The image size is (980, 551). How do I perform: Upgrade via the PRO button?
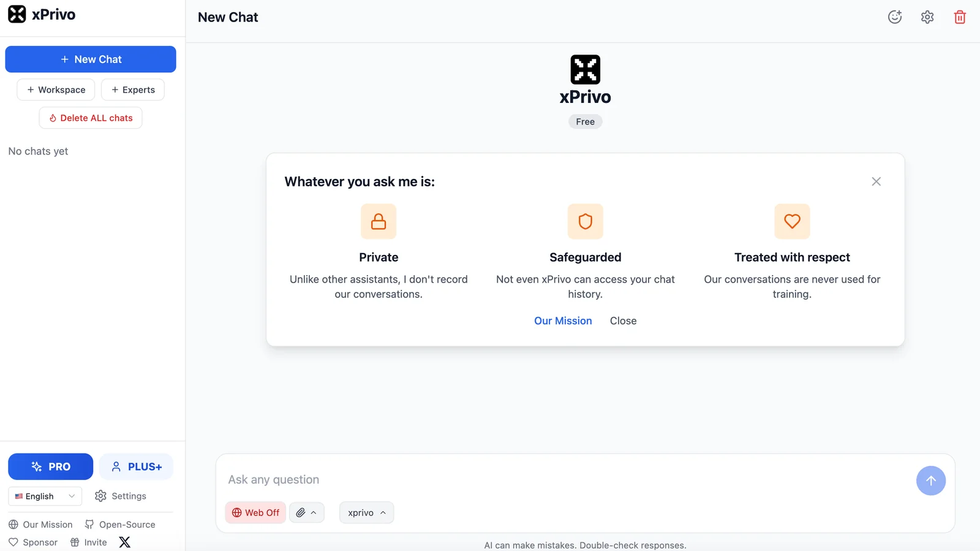click(x=50, y=466)
